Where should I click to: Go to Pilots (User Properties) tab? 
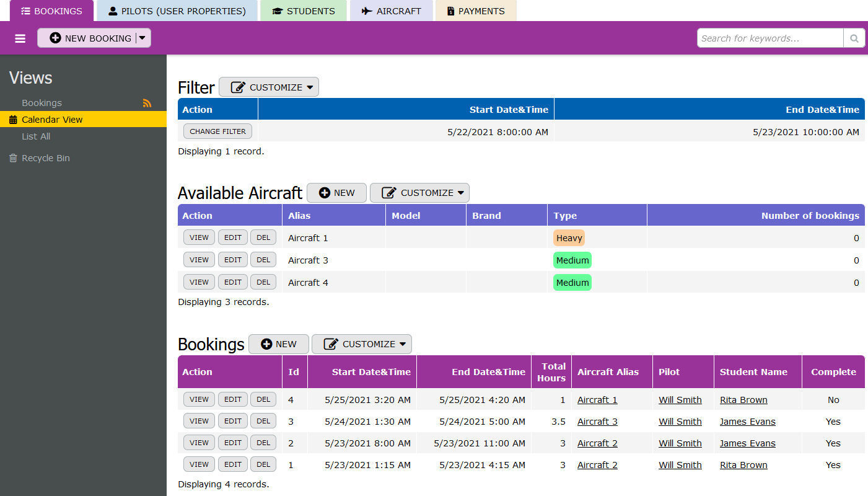(177, 11)
